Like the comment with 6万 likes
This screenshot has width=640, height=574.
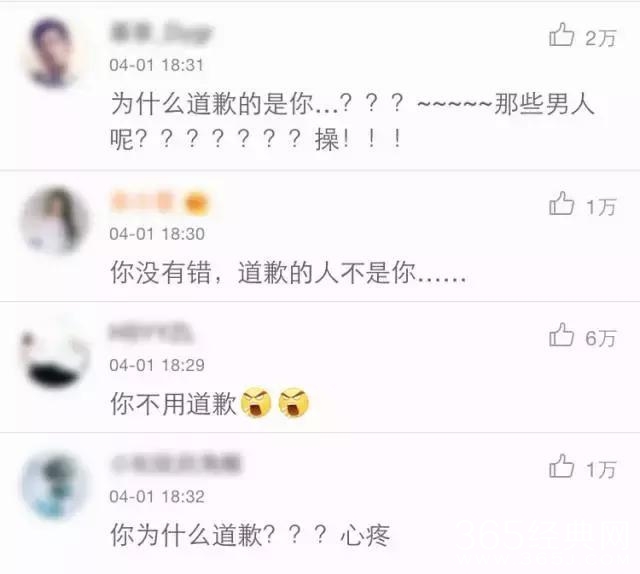point(562,335)
